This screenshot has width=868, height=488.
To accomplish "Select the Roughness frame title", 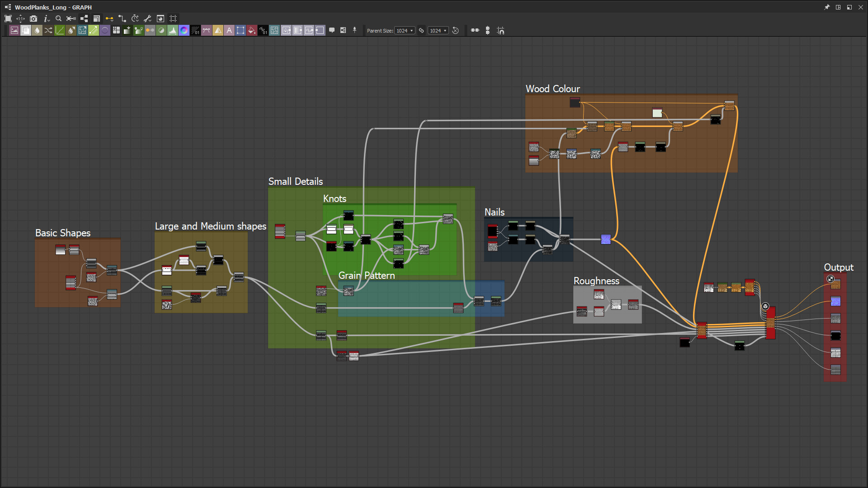I will 596,281.
